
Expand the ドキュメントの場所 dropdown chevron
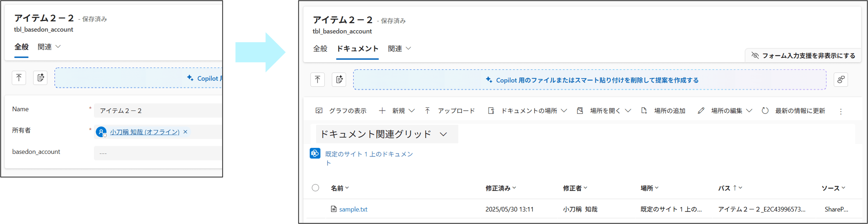564,111
